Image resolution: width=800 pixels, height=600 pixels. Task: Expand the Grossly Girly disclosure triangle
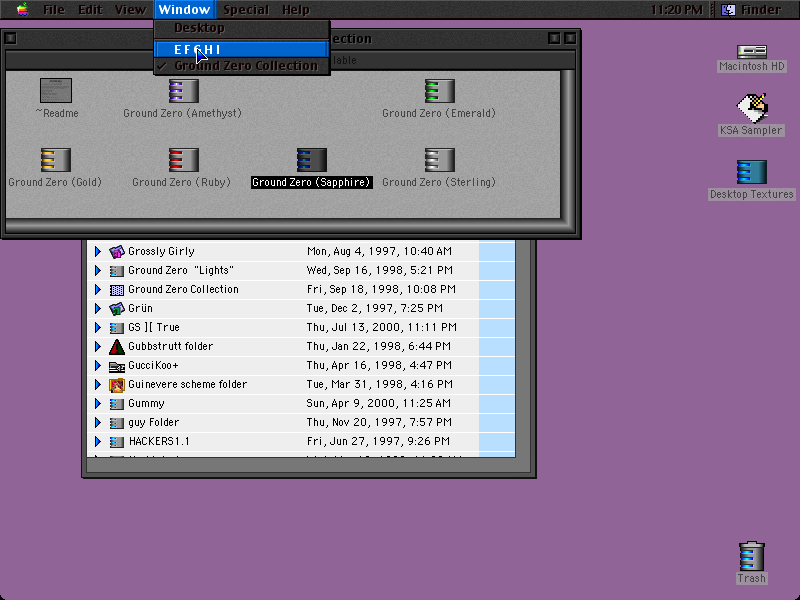coord(97,252)
